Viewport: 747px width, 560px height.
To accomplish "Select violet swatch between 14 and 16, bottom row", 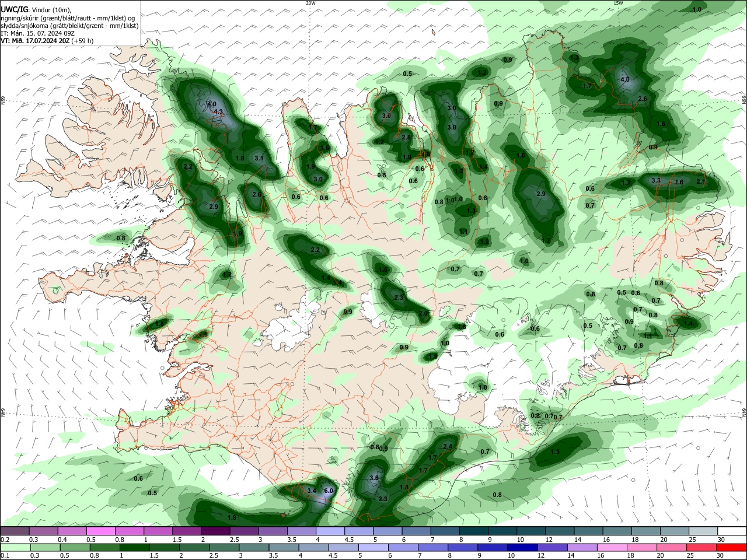I will tap(581, 547).
